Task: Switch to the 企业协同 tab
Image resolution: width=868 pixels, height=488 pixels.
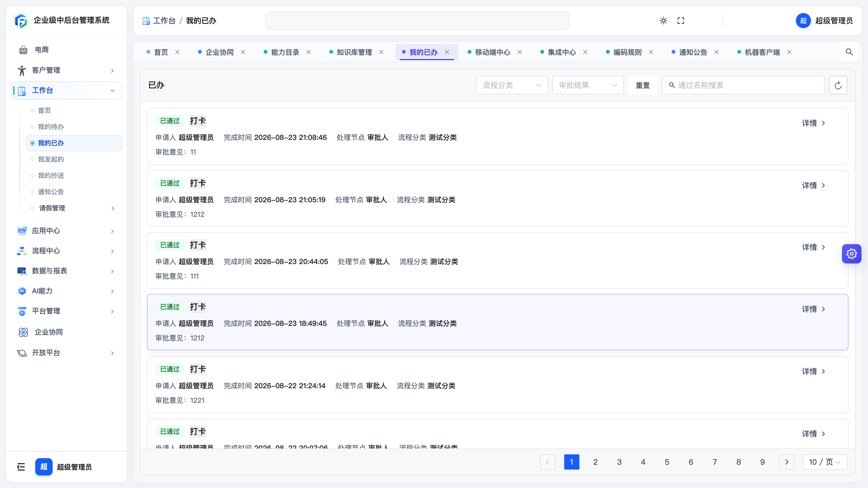Action: [x=219, y=52]
